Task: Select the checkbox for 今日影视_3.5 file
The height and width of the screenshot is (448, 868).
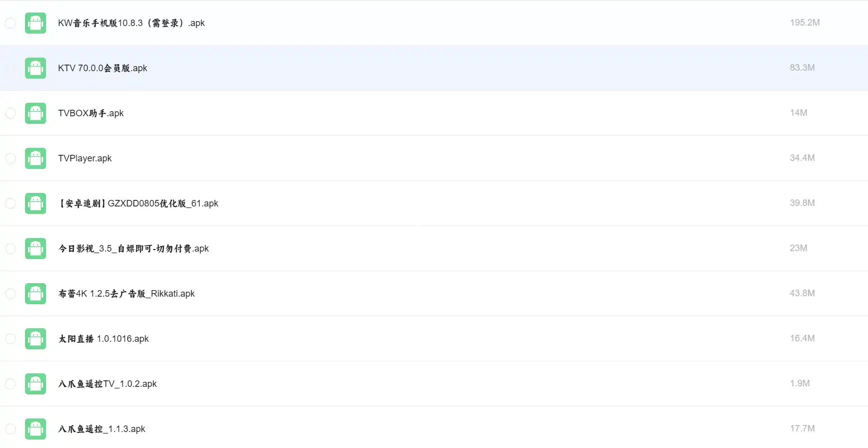Action: click(x=11, y=249)
